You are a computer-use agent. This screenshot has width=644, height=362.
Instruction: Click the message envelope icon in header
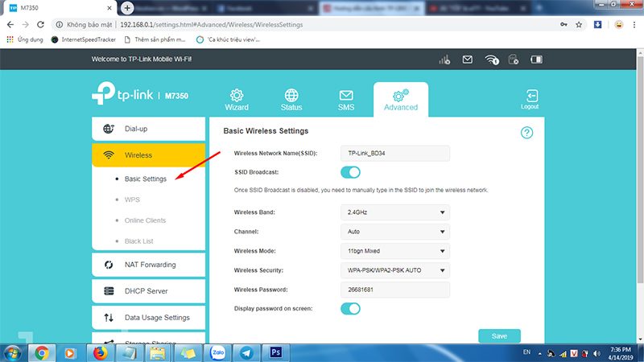coord(468,60)
